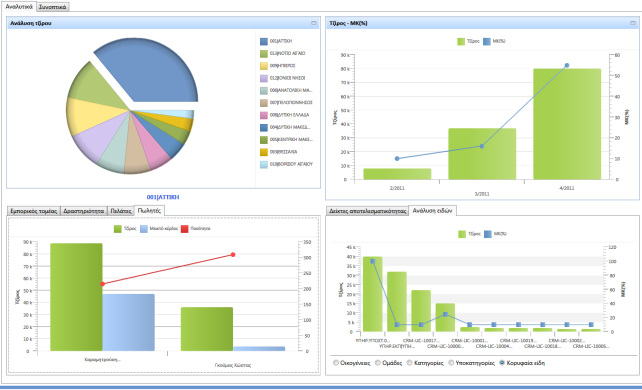Click the '2/2011' axis label

tap(397, 188)
